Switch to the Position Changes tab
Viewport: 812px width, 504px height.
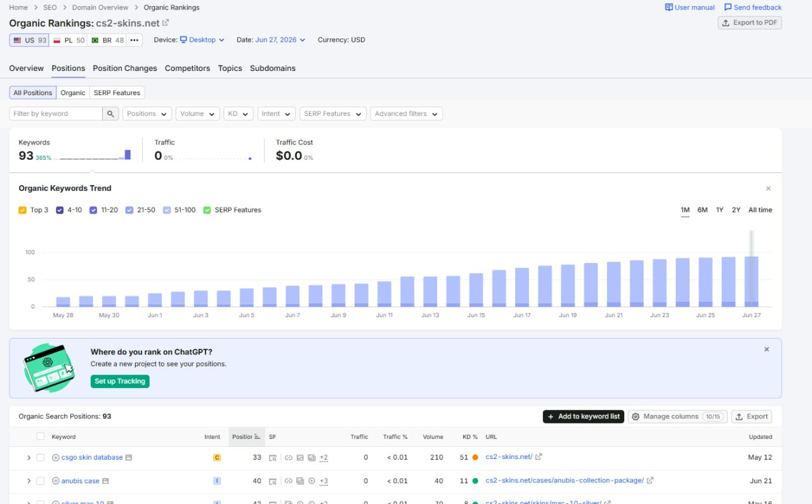pos(125,68)
